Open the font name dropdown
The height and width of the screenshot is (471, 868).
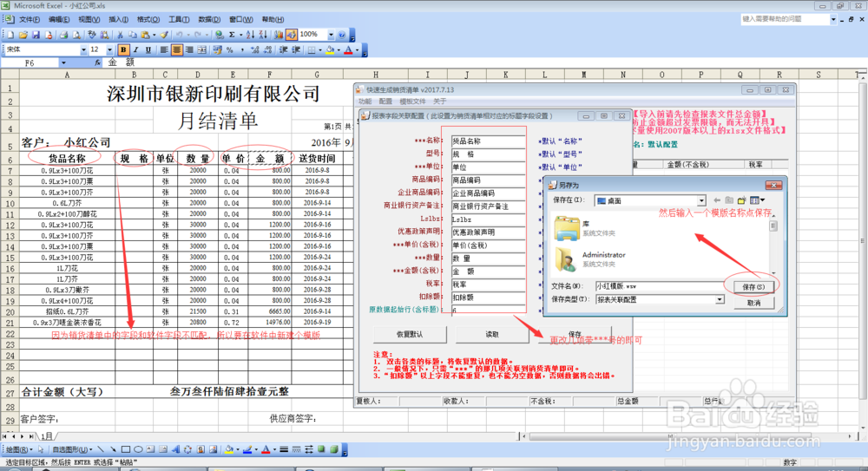tap(83, 49)
